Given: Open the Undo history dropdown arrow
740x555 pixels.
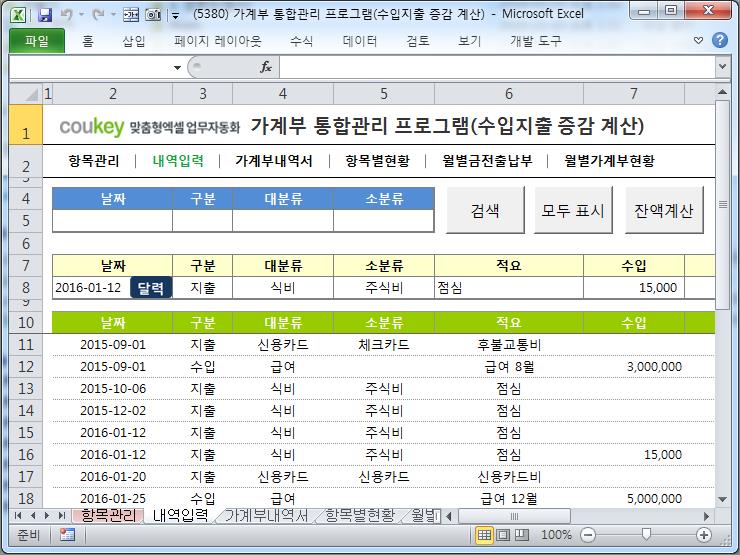Looking at the screenshot, I should [x=81, y=15].
